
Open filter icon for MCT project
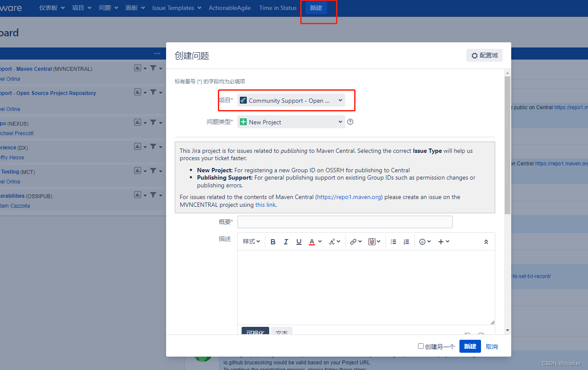point(153,171)
